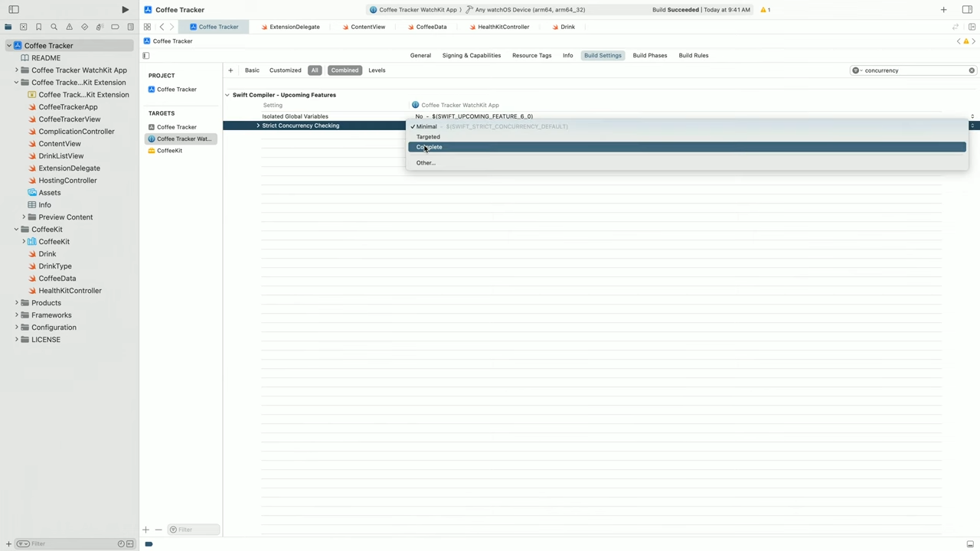Add with the toolbar plus button
980x551 pixels.
click(943, 10)
